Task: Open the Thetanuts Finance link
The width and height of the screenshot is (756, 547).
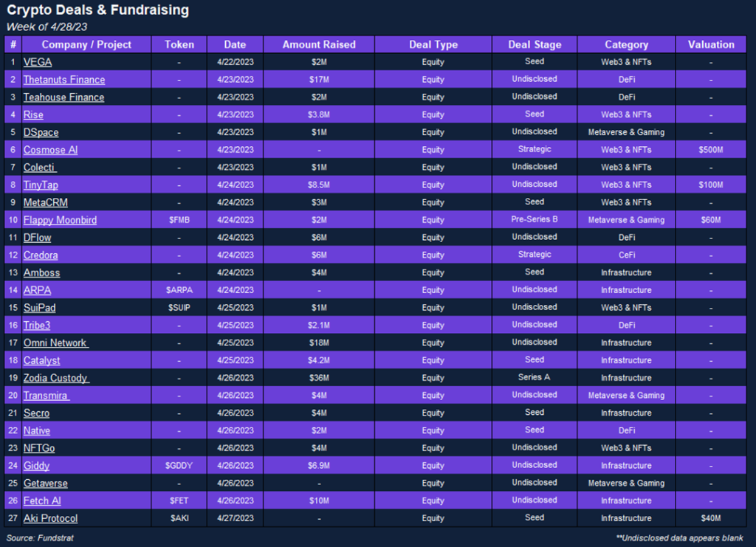Action: (64, 80)
